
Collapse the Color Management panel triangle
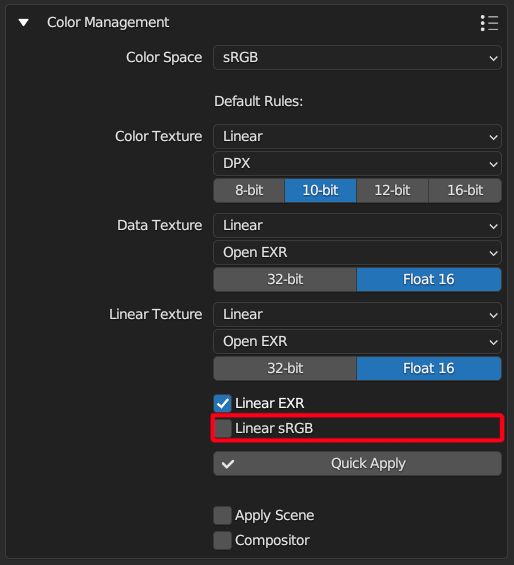[24, 23]
